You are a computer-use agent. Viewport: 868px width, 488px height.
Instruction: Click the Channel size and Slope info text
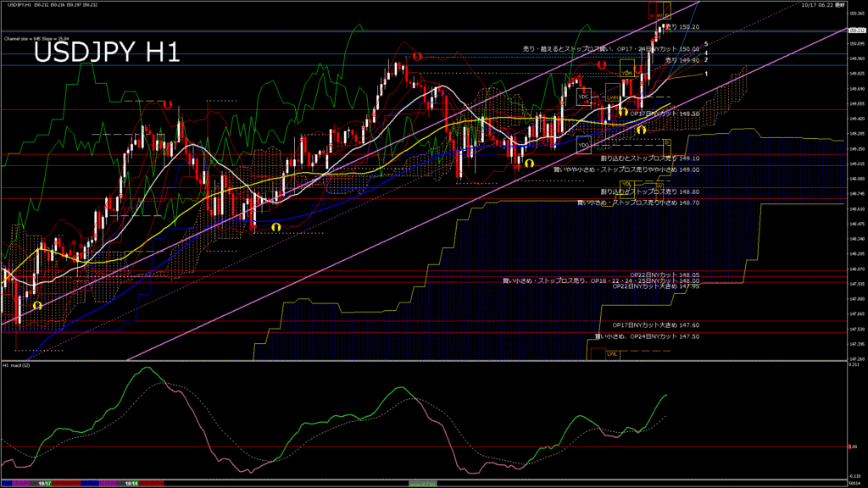pos(36,39)
